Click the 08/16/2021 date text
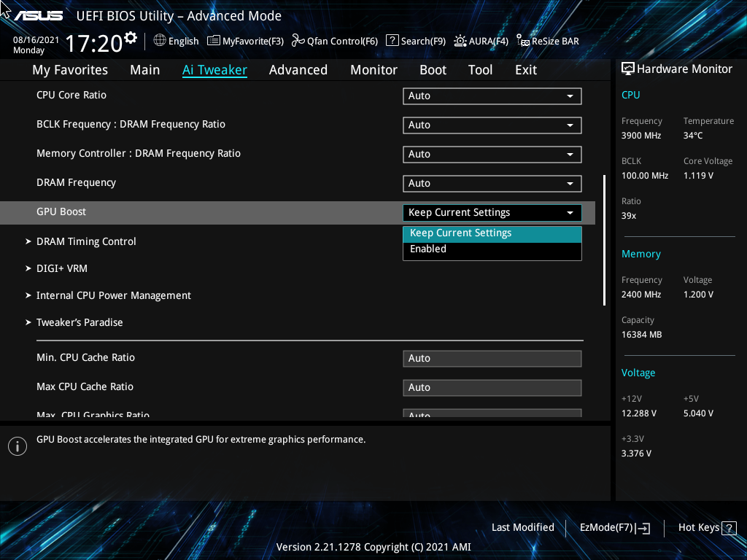 [x=36, y=40]
